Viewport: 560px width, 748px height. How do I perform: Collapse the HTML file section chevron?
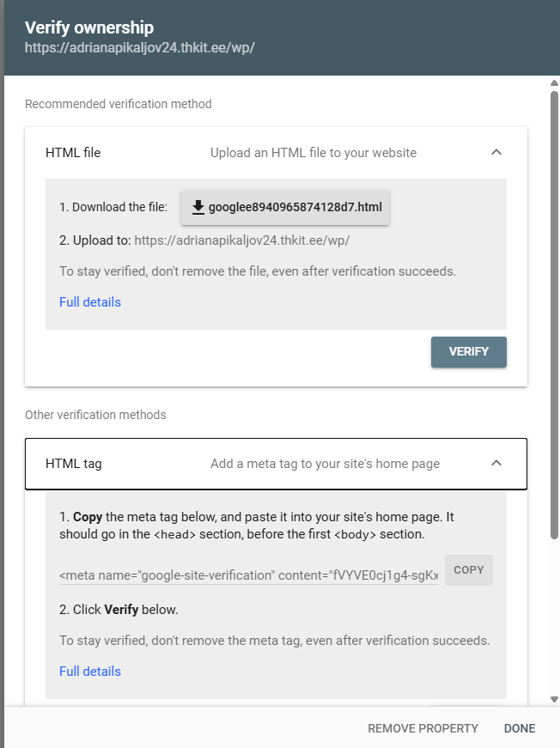496,153
